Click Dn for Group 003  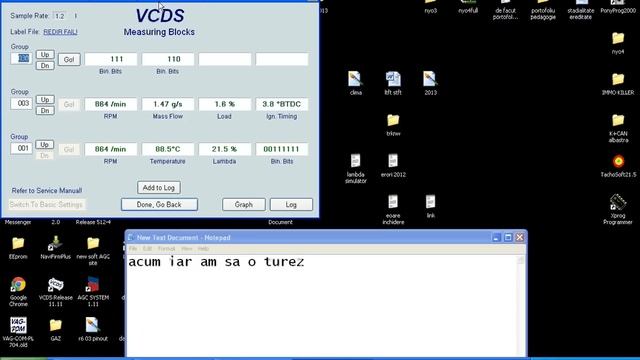pos(45,111)
